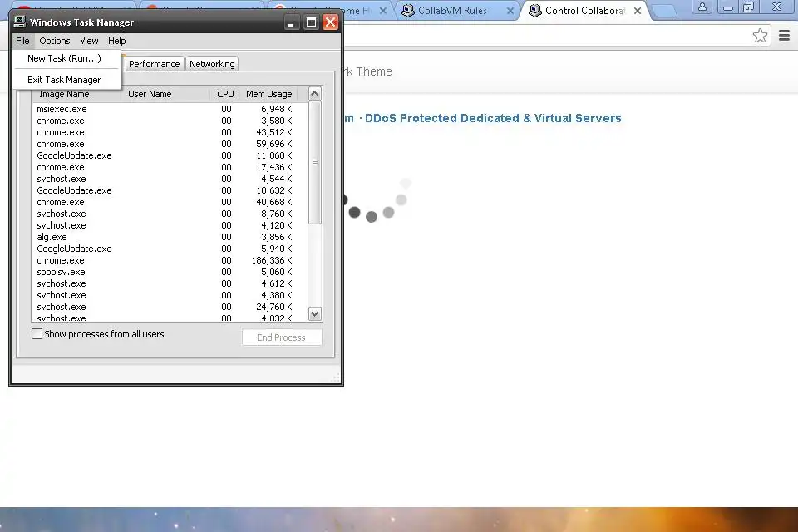Select chrome.exe using 59,696 K

170,144
